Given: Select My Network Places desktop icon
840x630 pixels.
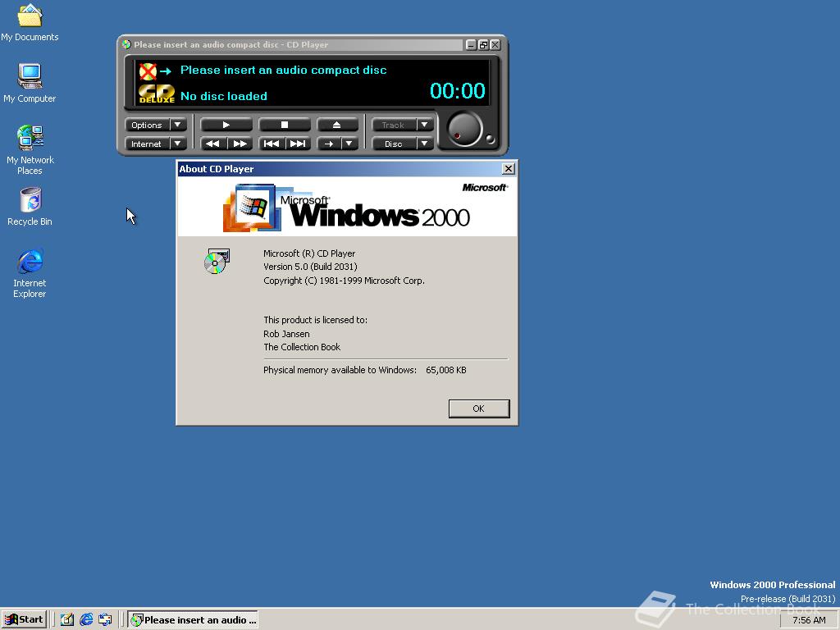Looking at the screenshot, I should [x=30, y=150].
